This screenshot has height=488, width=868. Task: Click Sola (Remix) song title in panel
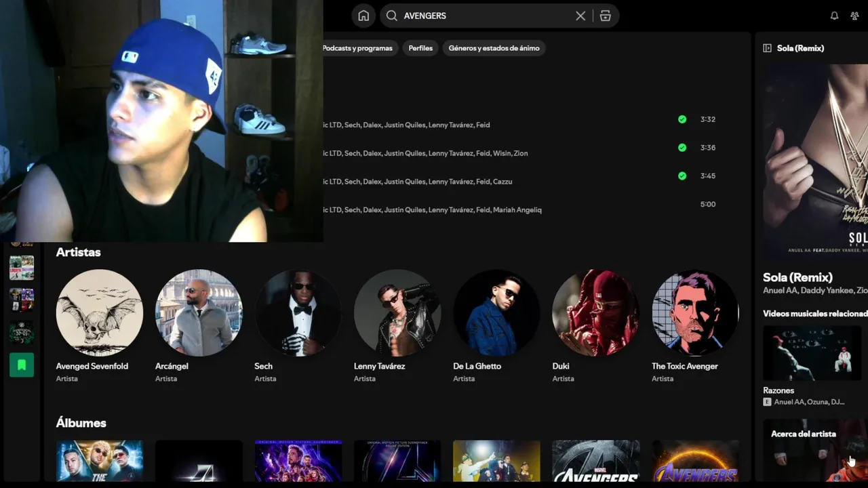point(797,277)
